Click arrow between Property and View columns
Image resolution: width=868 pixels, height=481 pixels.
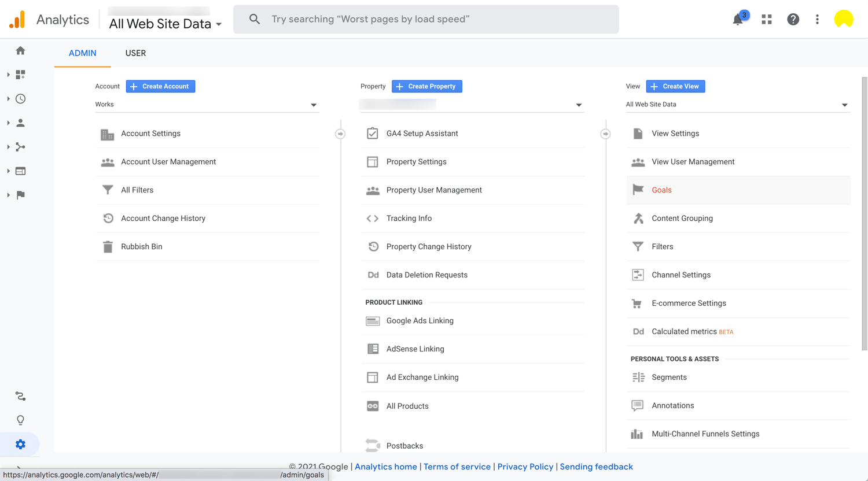[605, 134]
